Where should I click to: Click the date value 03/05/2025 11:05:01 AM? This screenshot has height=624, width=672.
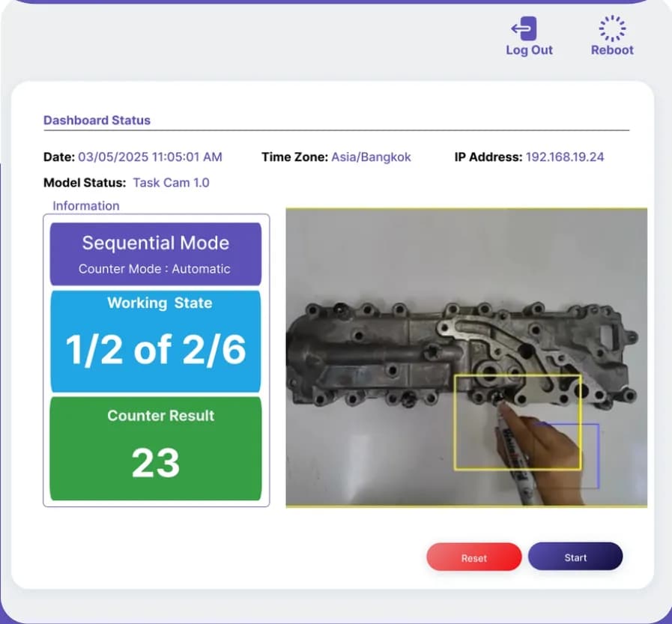pos(150,157)
